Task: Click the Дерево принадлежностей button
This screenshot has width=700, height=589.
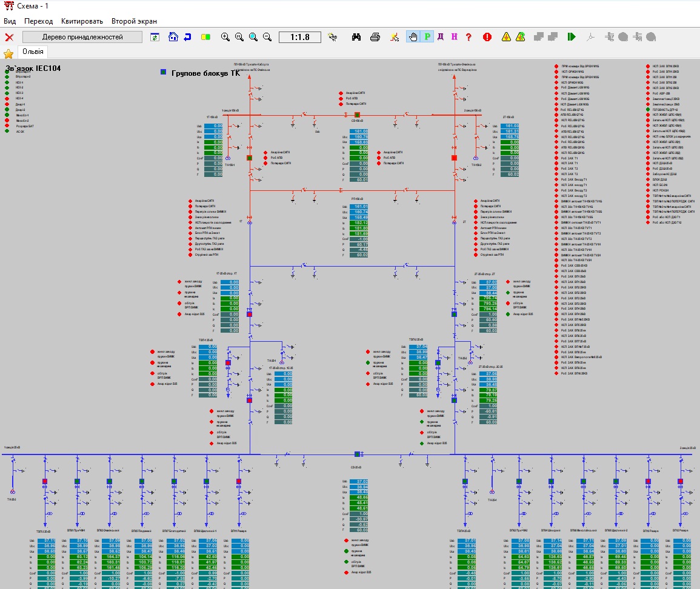Action: 82,37
